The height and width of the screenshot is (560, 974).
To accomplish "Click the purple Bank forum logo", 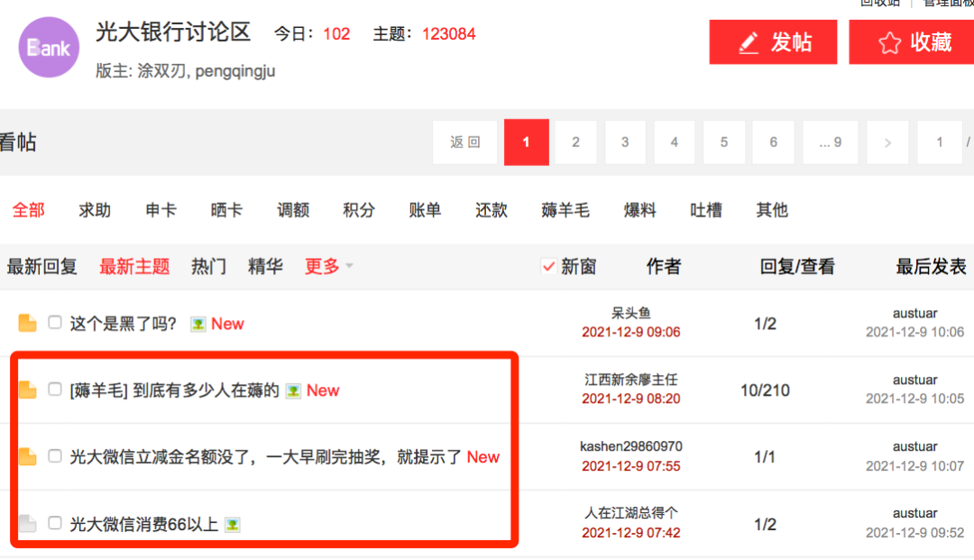I will [49, 47].
